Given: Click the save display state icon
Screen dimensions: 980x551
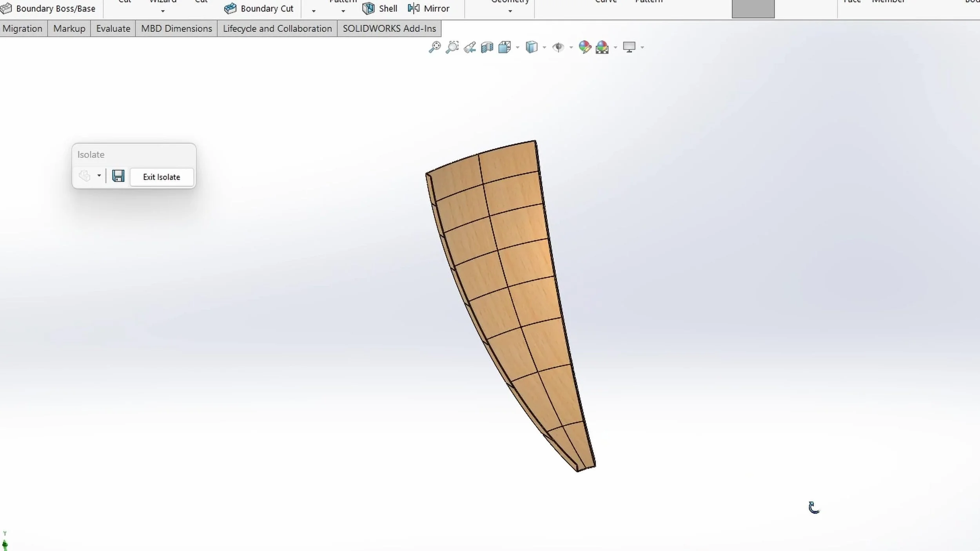Looking at the screenshot, I should pyautogui.click(x=118, y=176).
